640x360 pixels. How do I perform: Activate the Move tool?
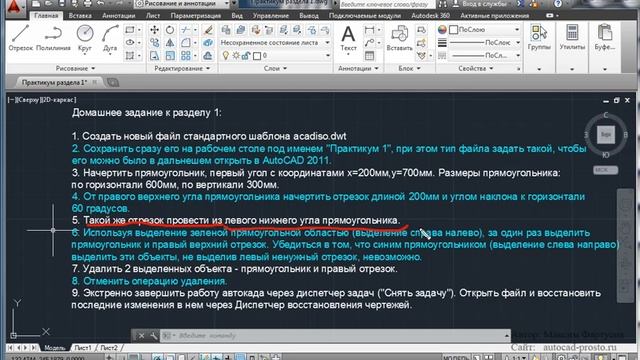point(154,30)
